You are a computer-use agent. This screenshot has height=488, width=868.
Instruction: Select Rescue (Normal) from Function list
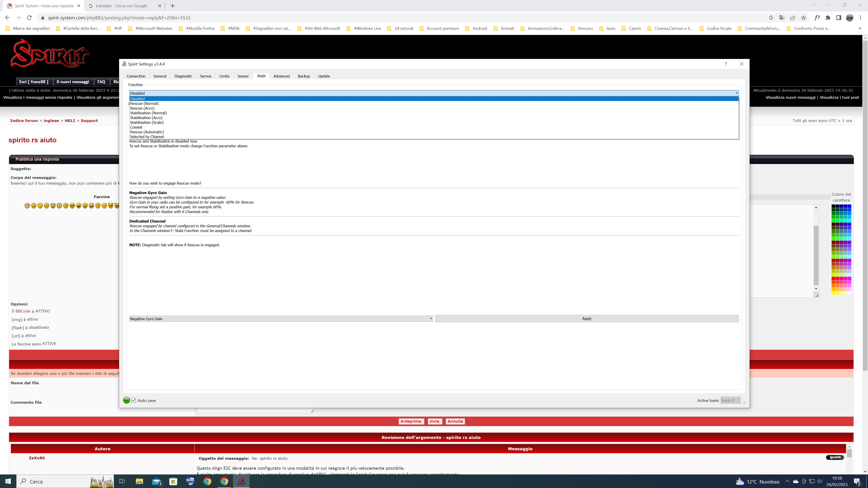tap(144, 103)
